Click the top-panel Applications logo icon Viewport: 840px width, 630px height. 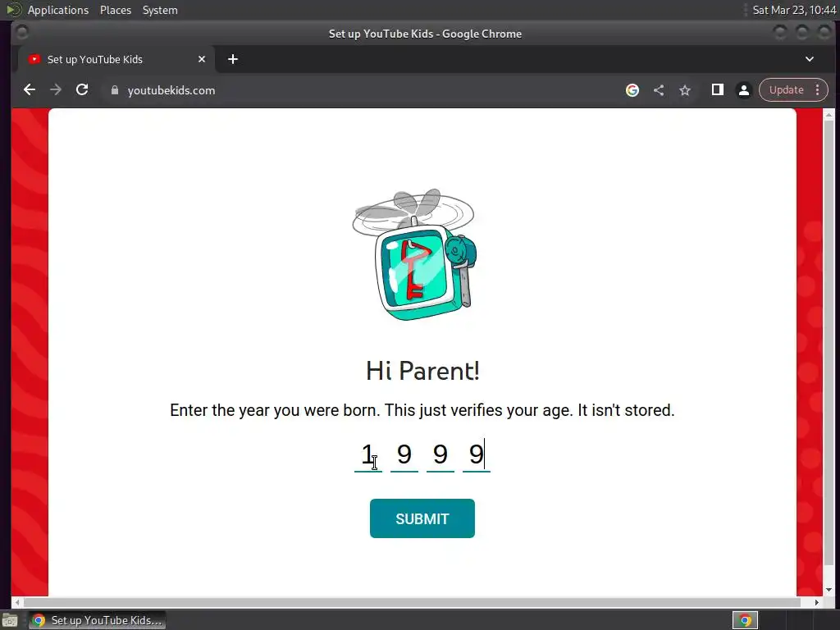click(13, 10)
